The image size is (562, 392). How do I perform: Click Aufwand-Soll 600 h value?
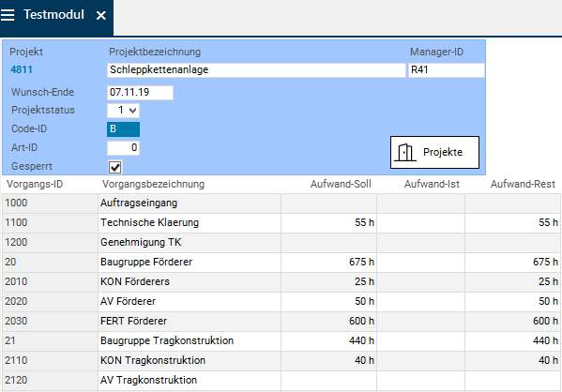pyautogui.click(x=329, y=322)
